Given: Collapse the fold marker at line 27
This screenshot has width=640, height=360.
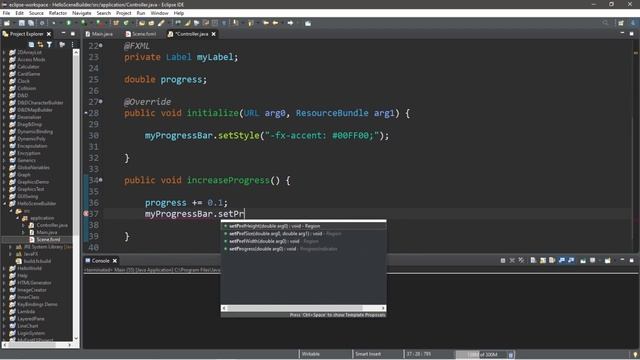Looking at the screenshot, I should (101, 101).
